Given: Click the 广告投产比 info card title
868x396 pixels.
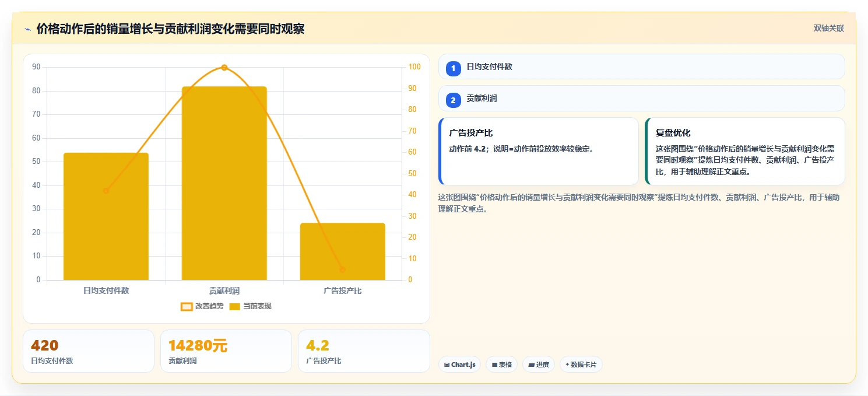Looking at the screenshot, I should point(471,133).
